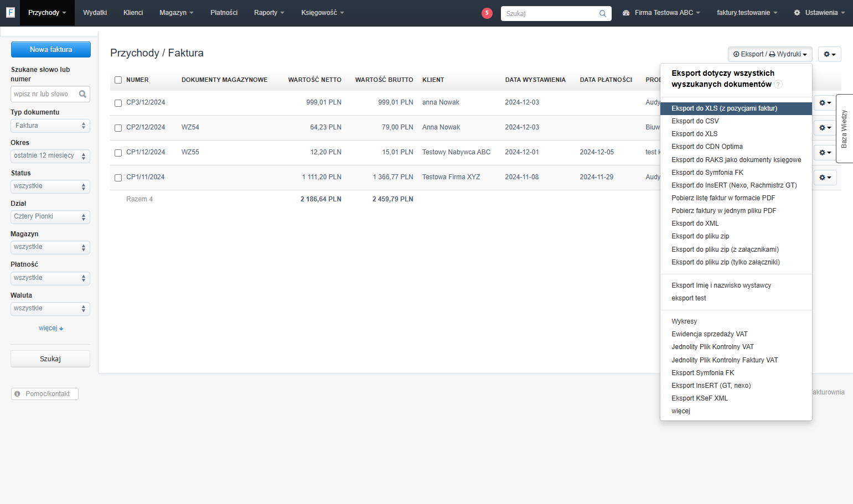Open gear actions for invoice CP1/12/2024
Image resolution: width=853 pixels, height=504 pixels.
pyautogui.click(x=825, y=153)
